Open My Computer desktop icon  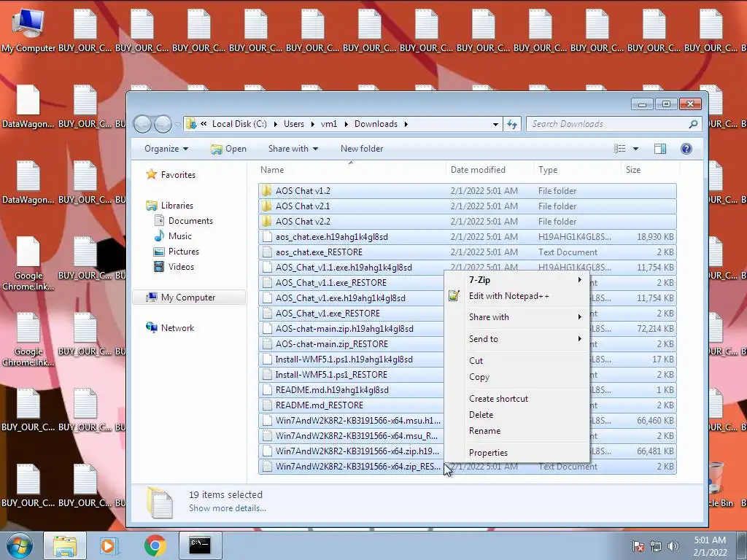pos(28,31)
